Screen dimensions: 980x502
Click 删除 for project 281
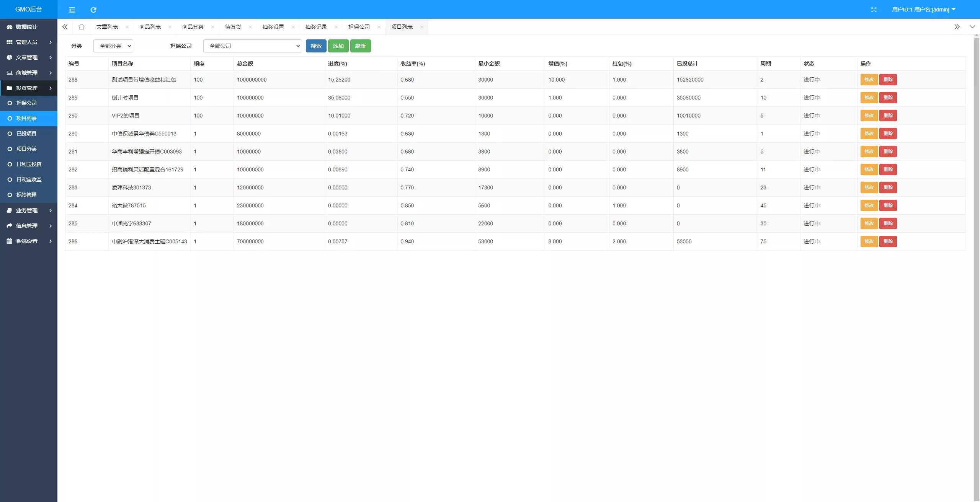tap(888, 152)
